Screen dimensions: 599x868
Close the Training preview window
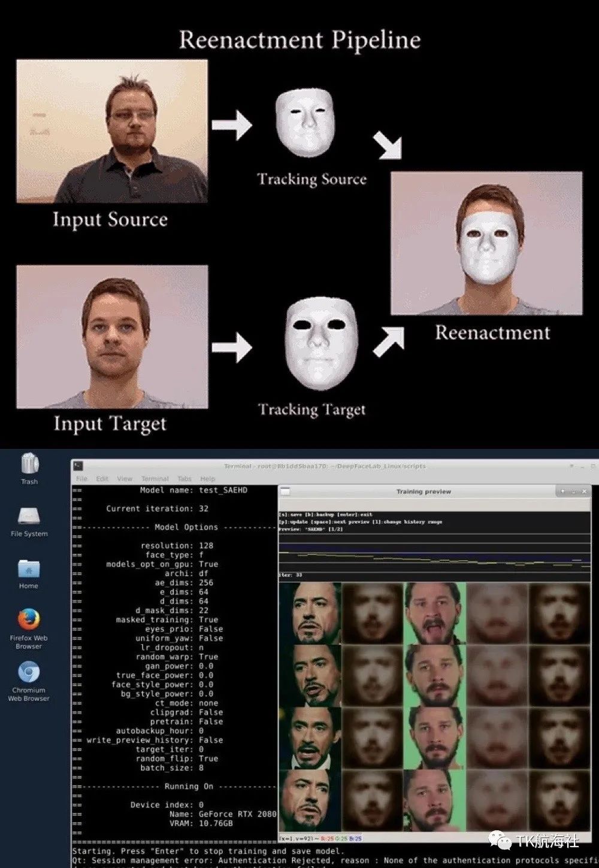coord(585,491)
